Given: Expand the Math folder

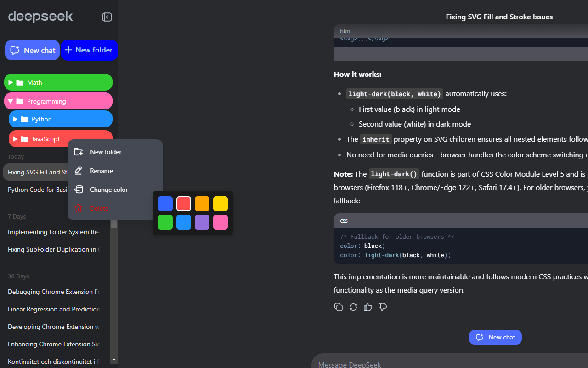Looking at the screenshot, I should (10, 82).
